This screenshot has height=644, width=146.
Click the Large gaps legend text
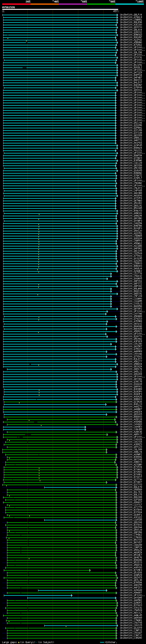pos(28,642)
